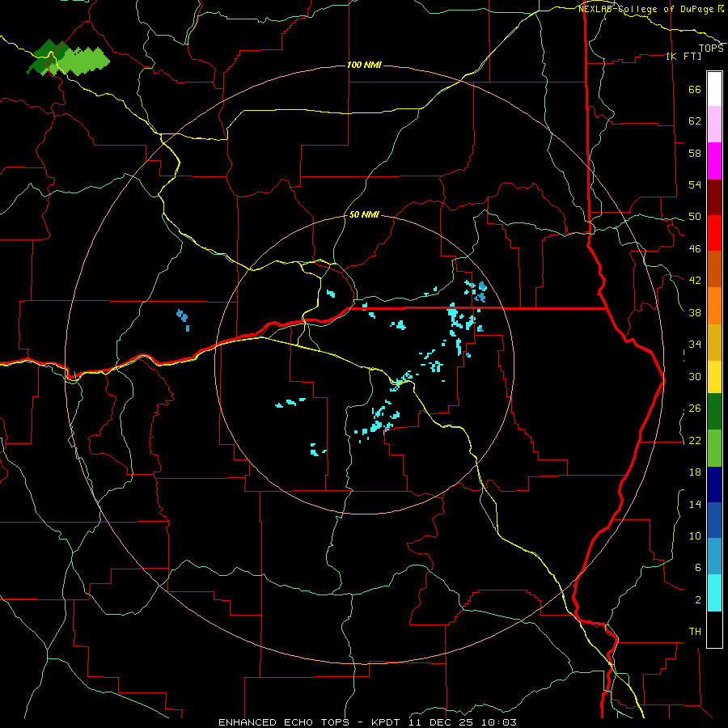Select the bright yellow legend swatch

714,377
